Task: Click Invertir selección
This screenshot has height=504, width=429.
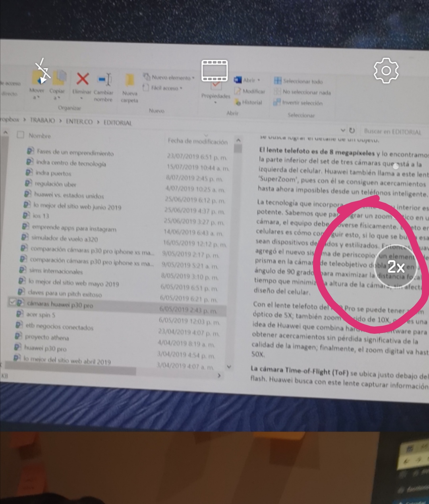Action: click(x=298, y=103)
